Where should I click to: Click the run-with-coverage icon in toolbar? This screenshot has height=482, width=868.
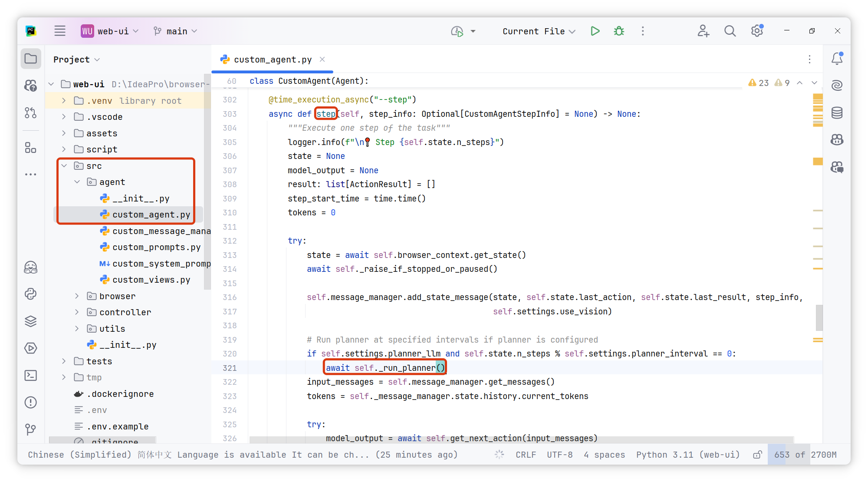(457, 31)
